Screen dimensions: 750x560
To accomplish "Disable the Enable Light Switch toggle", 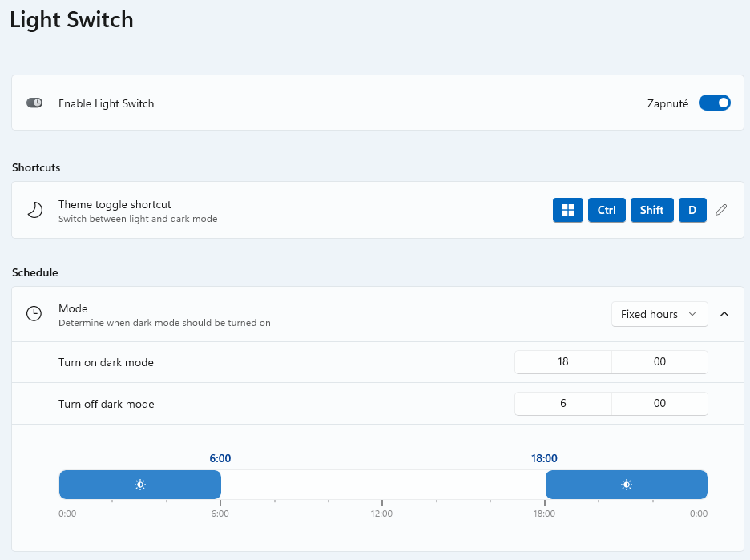I will click(x=714, y=103).
